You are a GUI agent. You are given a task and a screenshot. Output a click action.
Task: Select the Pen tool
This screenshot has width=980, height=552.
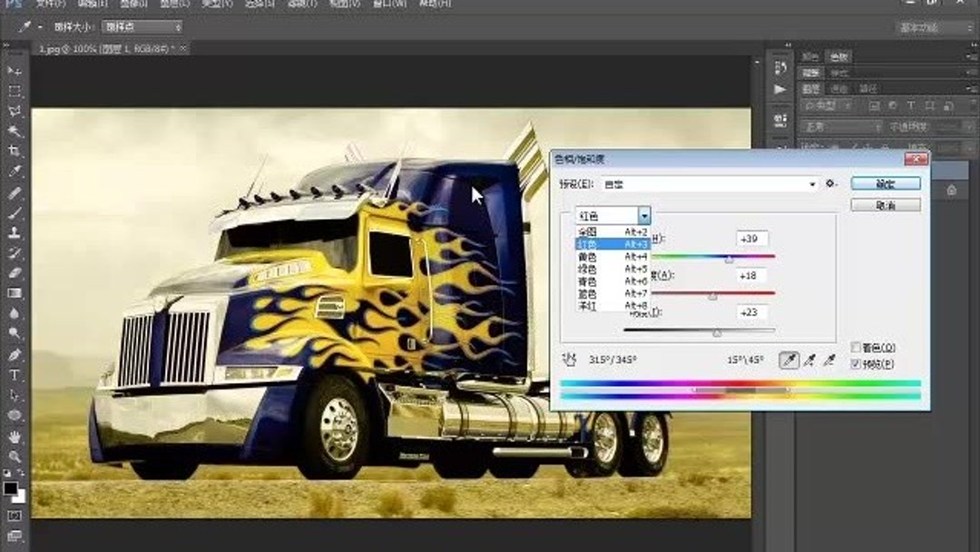(13, 354)
